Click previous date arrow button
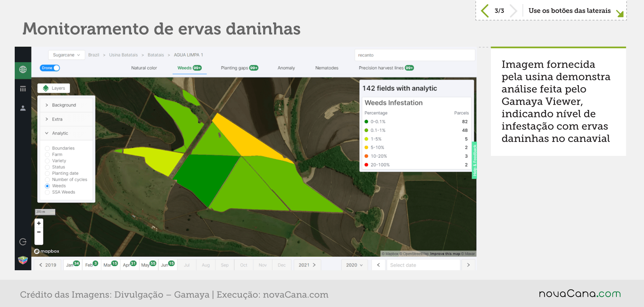 pyautogui.click(x=378, y=265)
